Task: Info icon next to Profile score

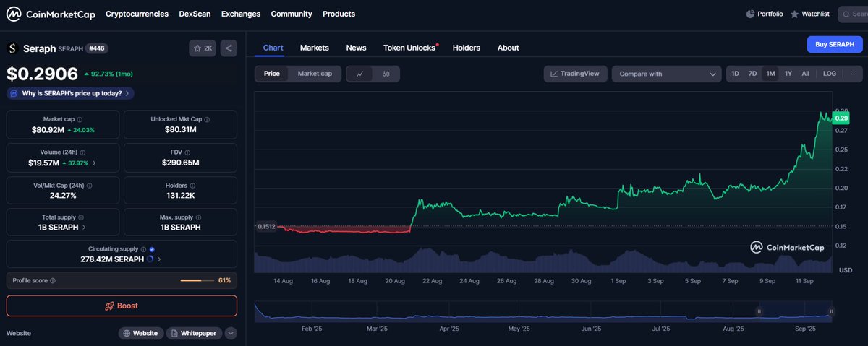Action: pyautogui.click(x=53, y=280)
